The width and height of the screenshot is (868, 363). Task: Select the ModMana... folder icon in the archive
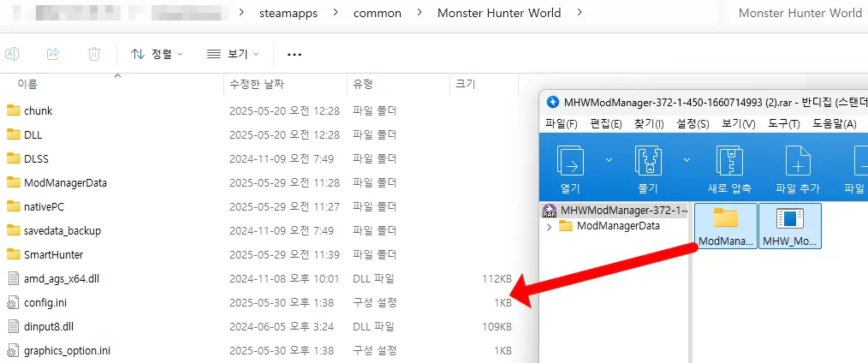[725, 225]
